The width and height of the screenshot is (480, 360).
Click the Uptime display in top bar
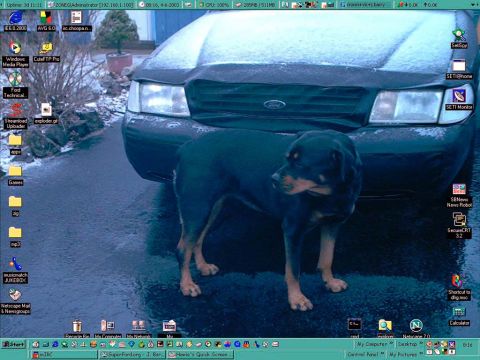tap(23, 5)
